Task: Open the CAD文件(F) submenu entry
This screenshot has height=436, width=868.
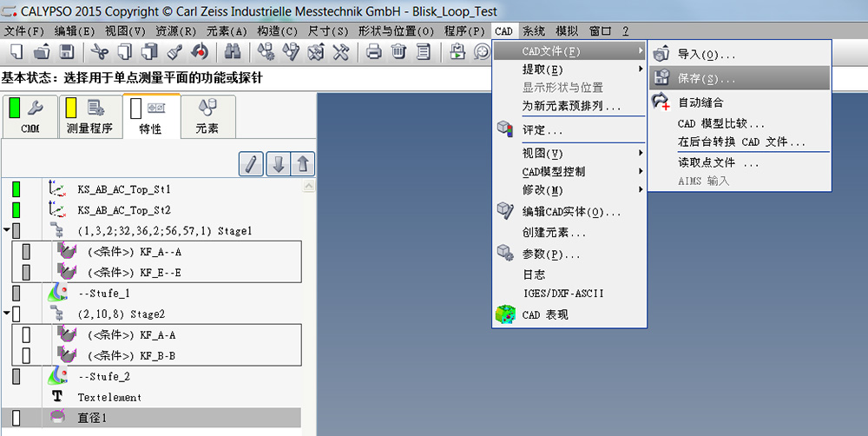Action: (569, 51)
